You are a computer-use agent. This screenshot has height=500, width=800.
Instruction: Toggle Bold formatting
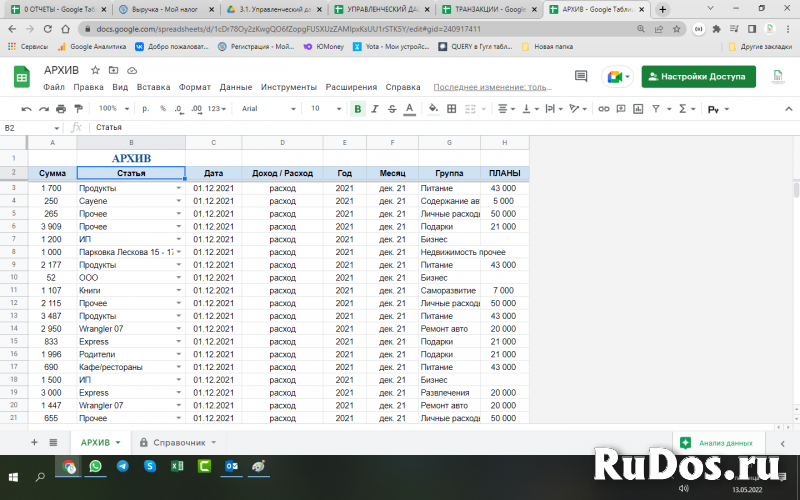pyautogui.click(x=358, y=108)
